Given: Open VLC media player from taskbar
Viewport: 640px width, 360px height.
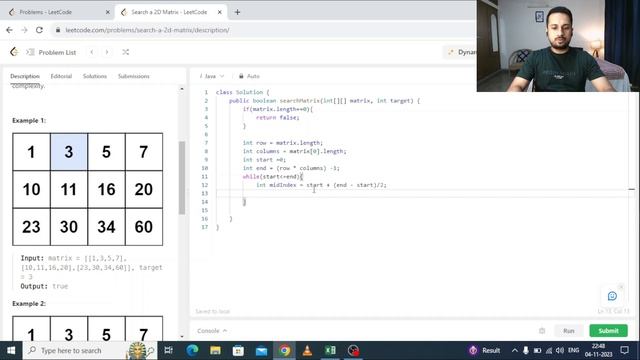Looking at the screenshot, I should pyautogui.click(x=307, y=351).
